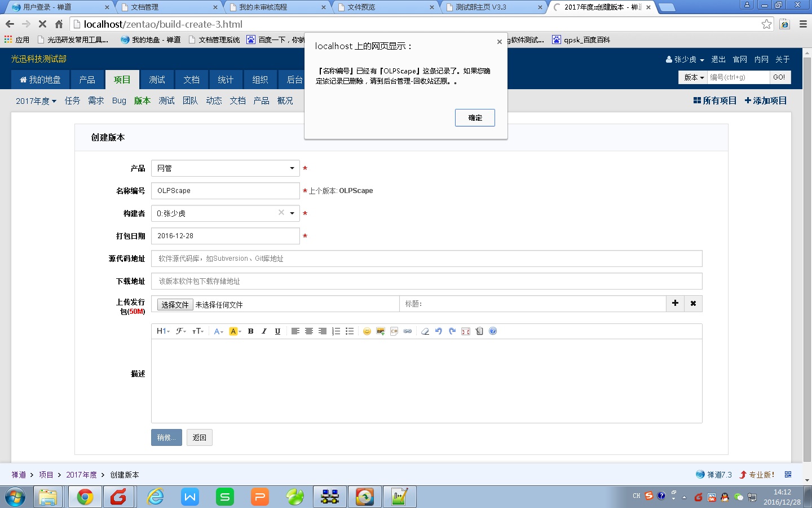This screenshot has width=812, height=508.
Task: Expand 2017年度 project dropdown
Action: (x=36, y=101)
